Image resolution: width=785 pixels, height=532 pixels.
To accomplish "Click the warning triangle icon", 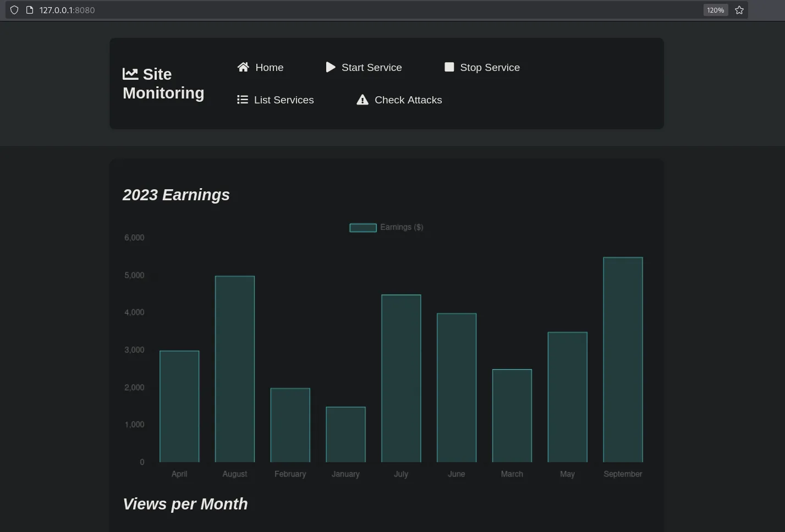I will pos(362,100).
